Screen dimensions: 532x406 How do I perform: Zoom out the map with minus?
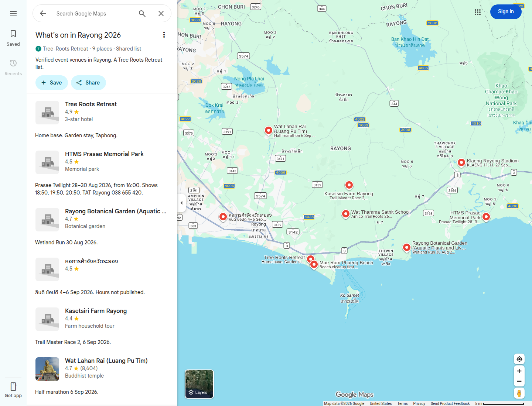click(x=519, y=381)
